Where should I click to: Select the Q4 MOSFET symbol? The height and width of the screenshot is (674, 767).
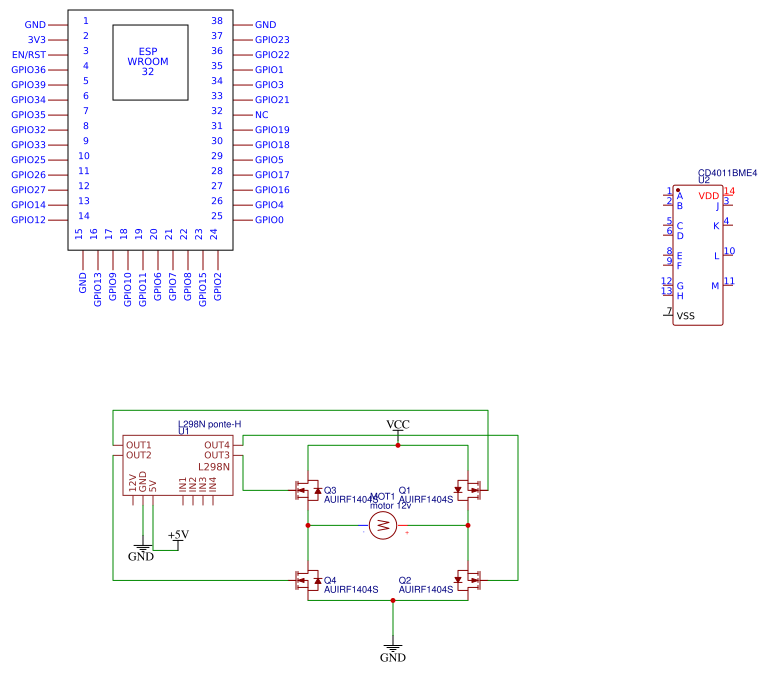308,580
